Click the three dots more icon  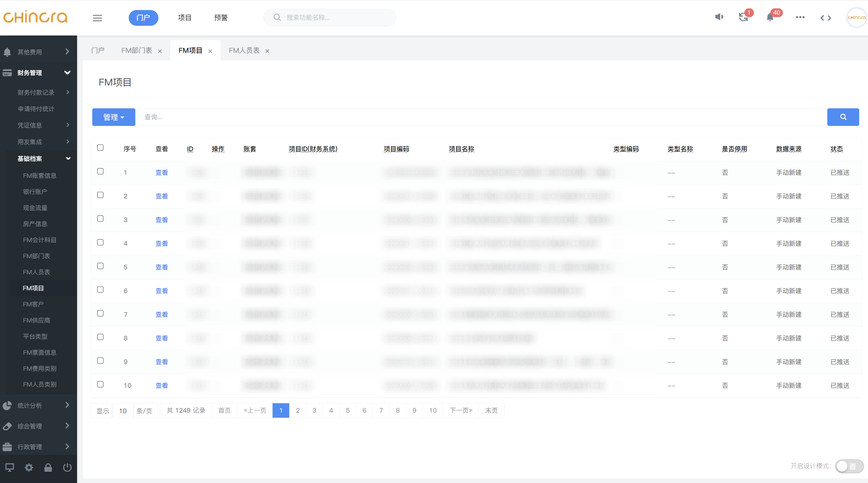[800, 17]
